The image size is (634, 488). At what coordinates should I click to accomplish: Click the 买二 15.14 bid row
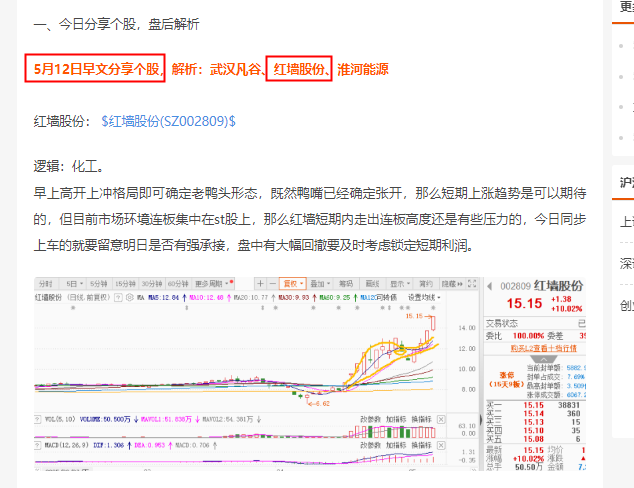[534, 414]
